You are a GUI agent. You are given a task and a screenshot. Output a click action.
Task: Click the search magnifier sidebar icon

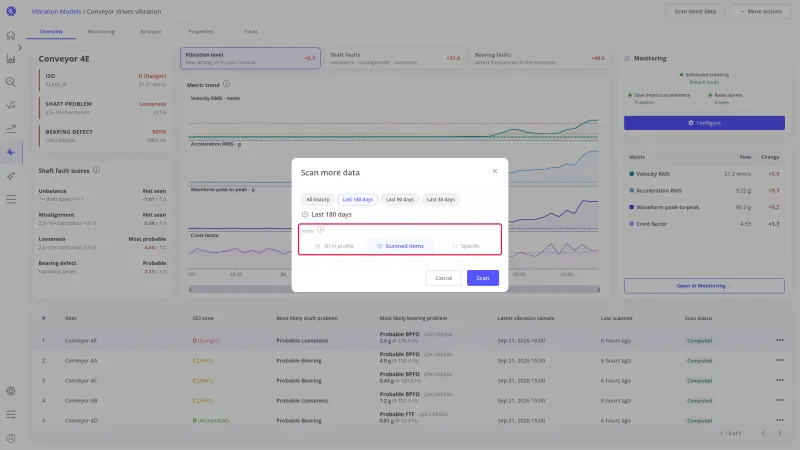(11, 82)
